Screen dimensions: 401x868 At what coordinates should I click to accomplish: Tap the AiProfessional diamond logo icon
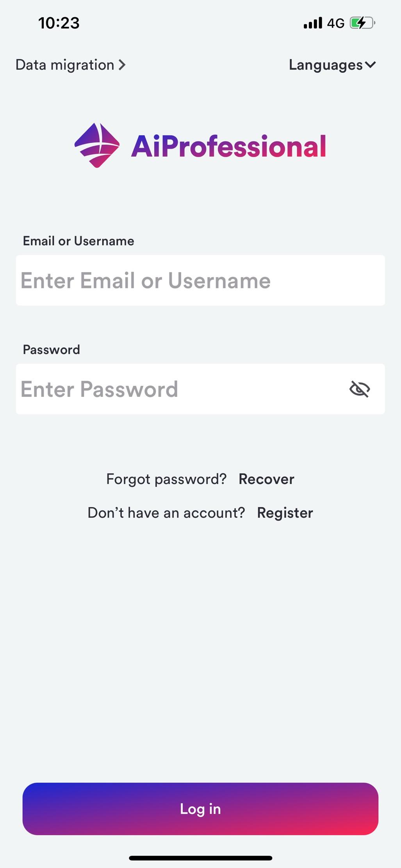point(97,145)
